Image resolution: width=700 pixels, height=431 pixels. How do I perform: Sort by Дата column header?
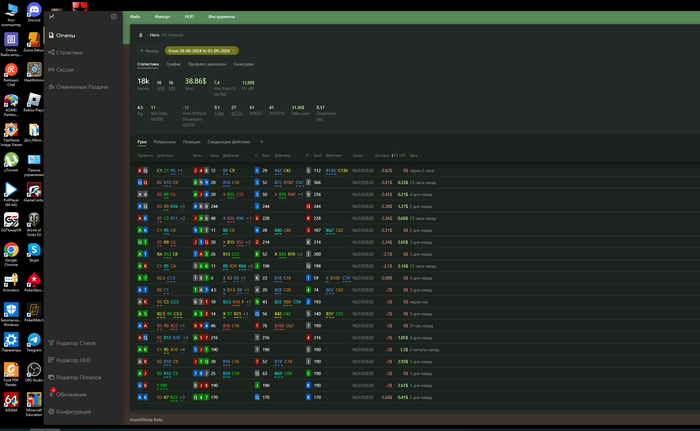(x=414, y=155)
